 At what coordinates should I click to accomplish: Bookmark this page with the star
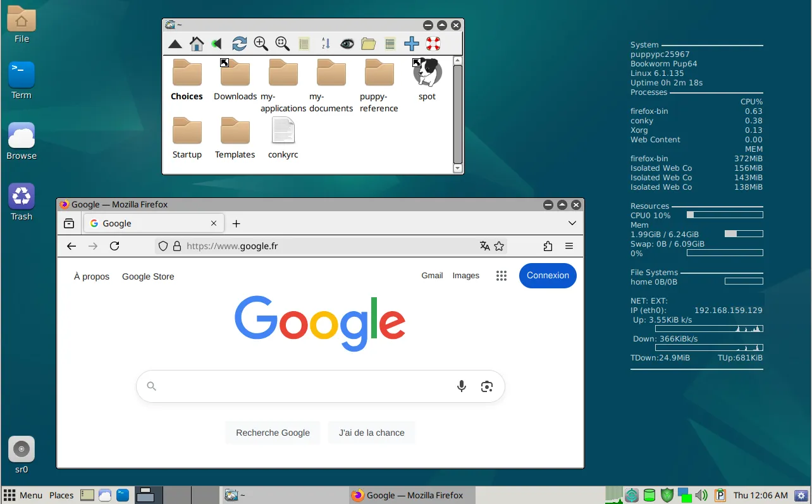click(x=499, y=246)
